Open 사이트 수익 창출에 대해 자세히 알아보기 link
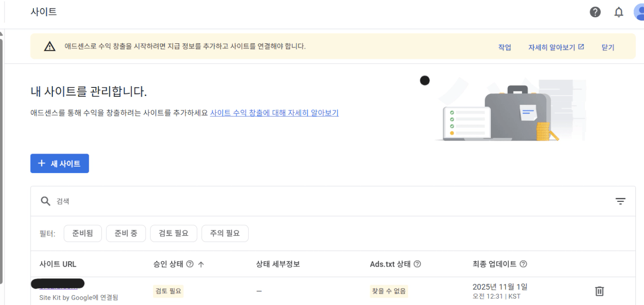Screen dimensions: 644x305 point(274,113)
